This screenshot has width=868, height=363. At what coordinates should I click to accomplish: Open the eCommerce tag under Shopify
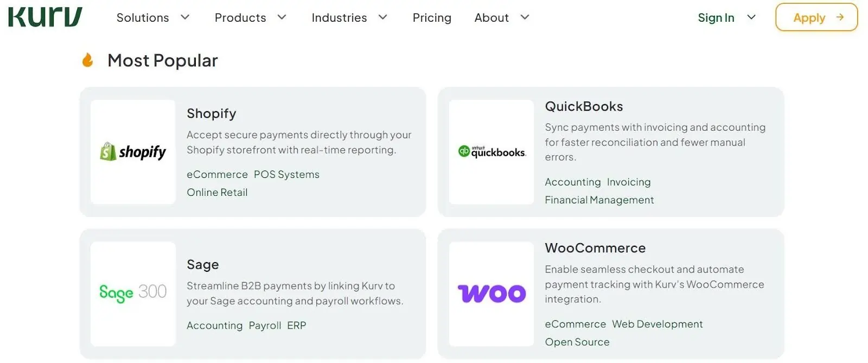[x=217, y=174]
